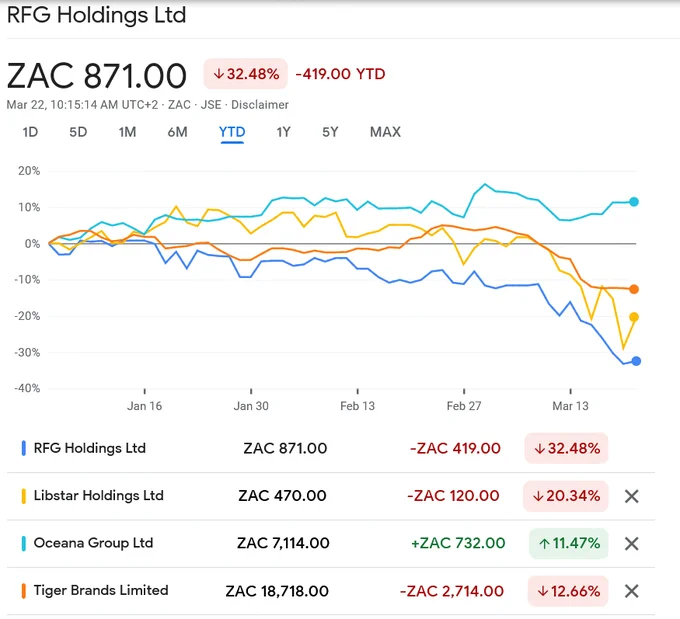Click the yellow Libstar endpoint dot on chart
This screenshot has width=680, height=619.
[634, 317]
